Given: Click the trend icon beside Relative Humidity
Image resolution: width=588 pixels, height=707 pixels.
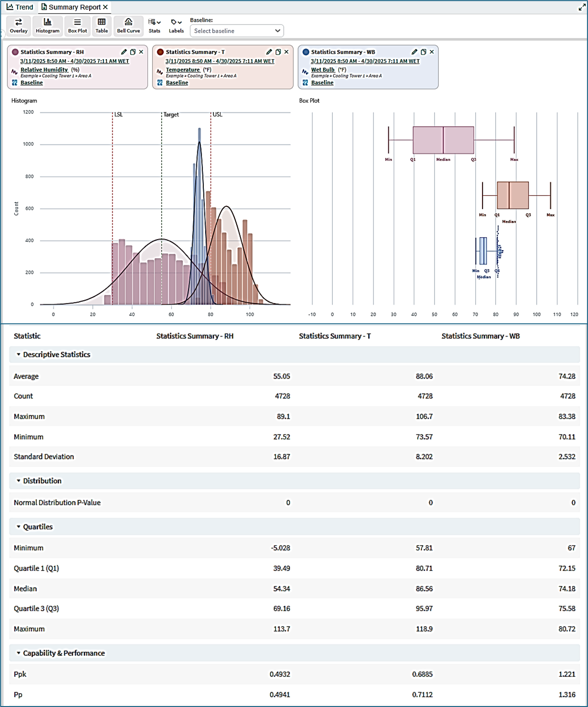Looking at the screenshot, I should pyautogui.click(x=15, y=72).
